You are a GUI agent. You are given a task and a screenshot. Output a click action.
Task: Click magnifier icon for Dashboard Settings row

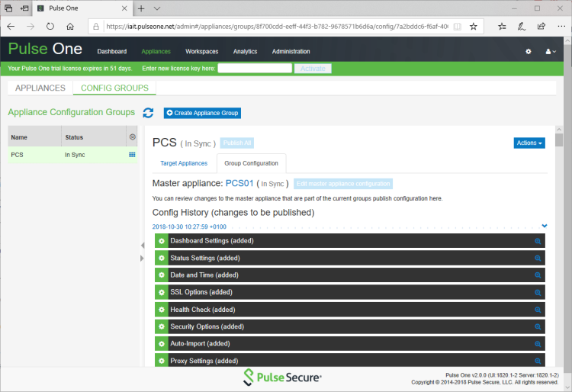[x=538, y=241]
